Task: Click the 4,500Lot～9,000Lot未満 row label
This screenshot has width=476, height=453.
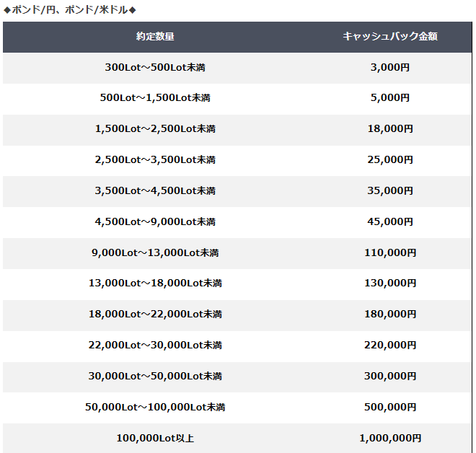Action: point(155,222)
